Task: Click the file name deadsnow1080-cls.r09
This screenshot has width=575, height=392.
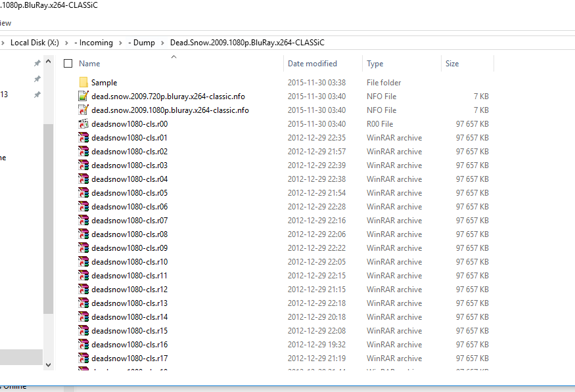Action: (129, 248)
